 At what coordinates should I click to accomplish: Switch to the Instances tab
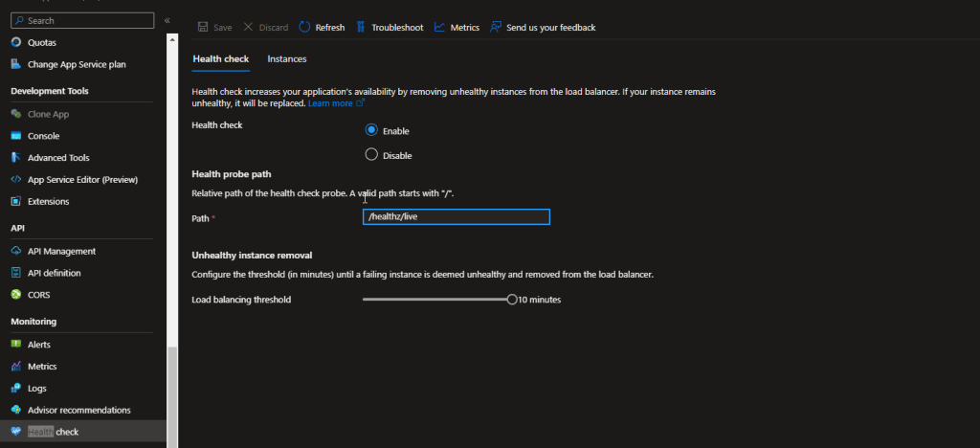click(287, 59)
